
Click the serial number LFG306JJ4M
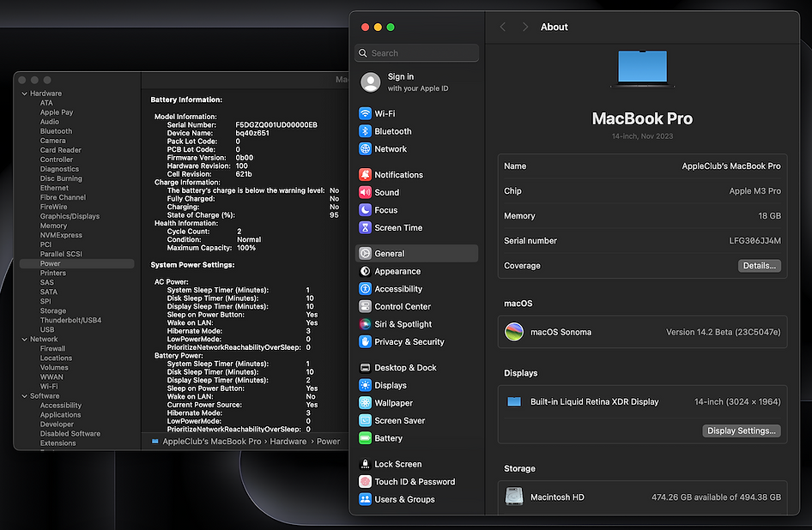[x=754, y=241]
